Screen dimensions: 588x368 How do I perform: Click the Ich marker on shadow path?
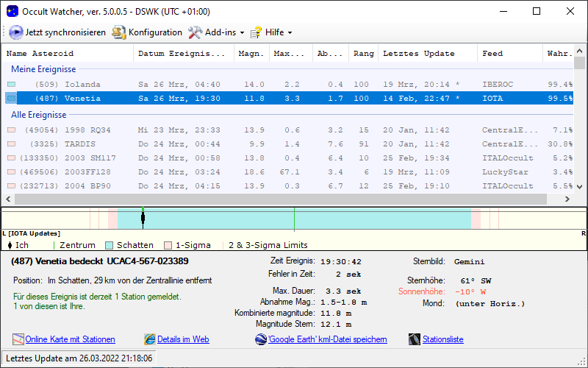(143, 218)
